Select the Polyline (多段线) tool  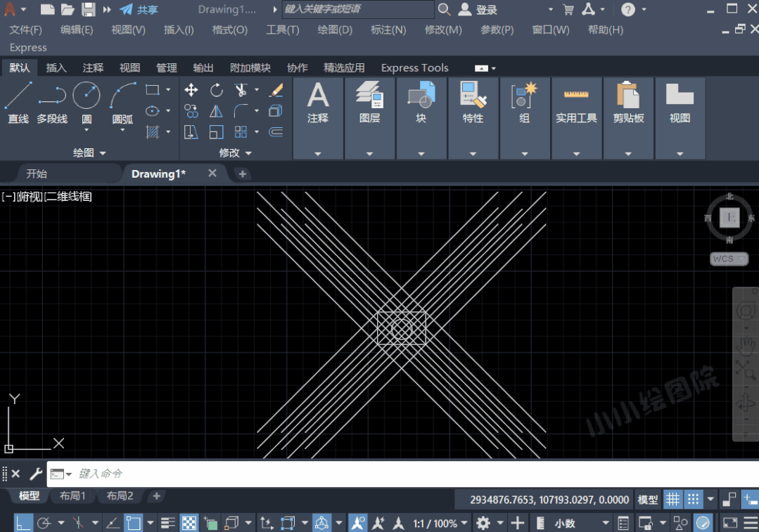click(52, 103)
